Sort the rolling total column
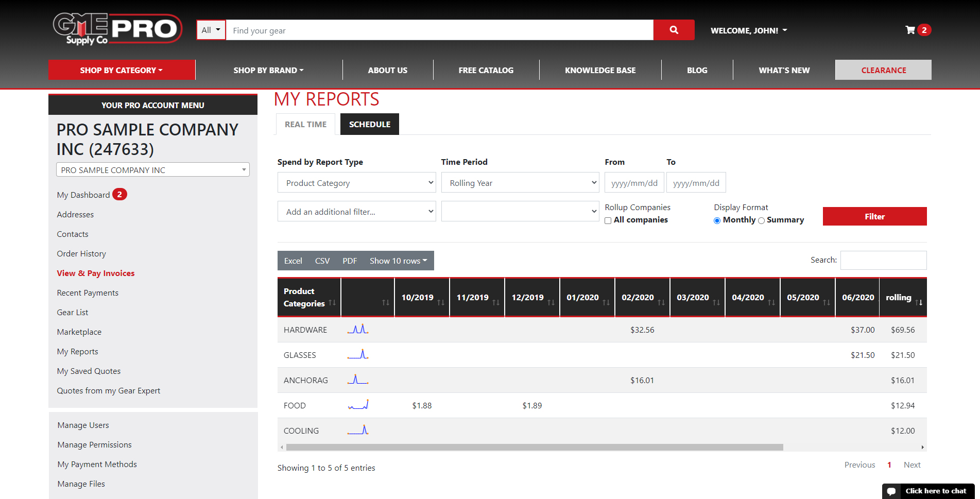This screenshot has height=499, width=980. click(919, 303)
